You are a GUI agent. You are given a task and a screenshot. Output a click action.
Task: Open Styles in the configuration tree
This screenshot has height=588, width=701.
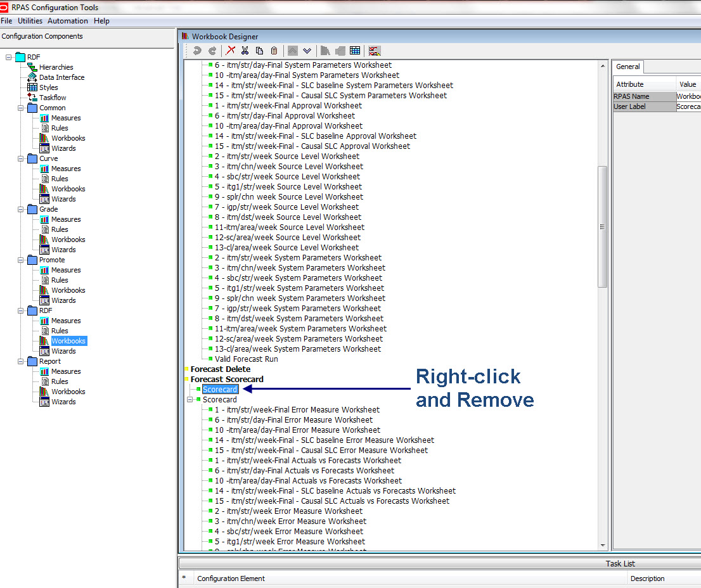[x=48, y=87]
